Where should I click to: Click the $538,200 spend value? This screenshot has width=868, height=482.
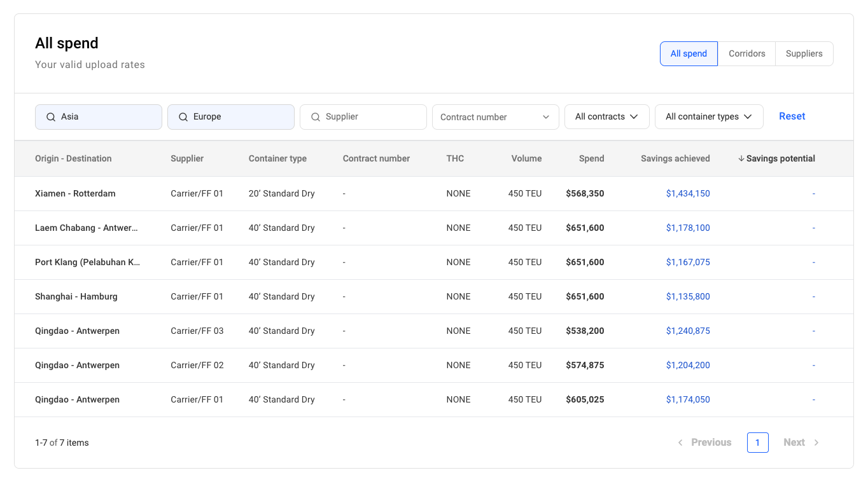(x=585, y=331)
